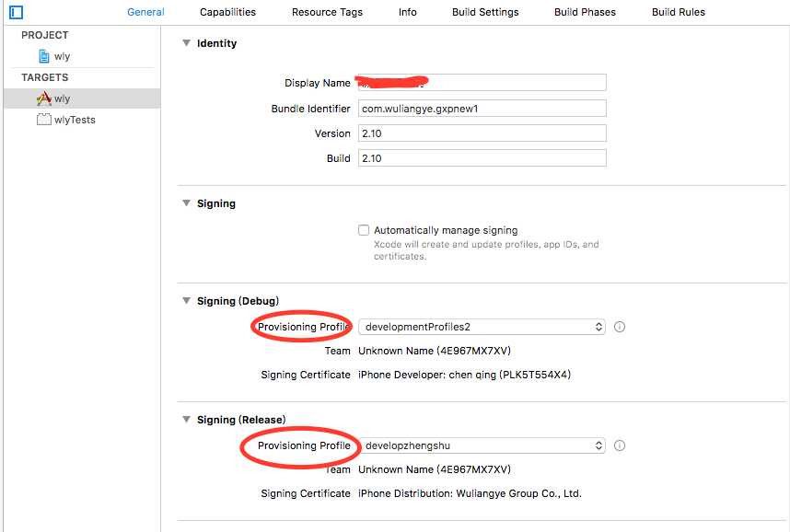Viewport: 790px width, 532px height.
Task: Open developmentProfiles2 provisioning profile dropdown
Action: [x=482, y=327]
